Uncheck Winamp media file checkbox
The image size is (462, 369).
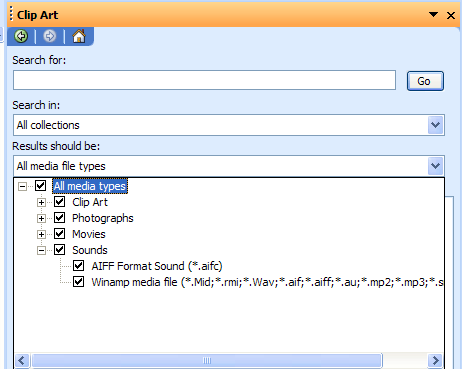coord(79,282)
